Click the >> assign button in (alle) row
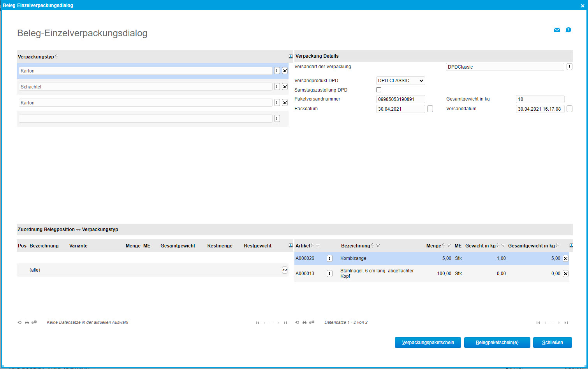Image resolution: width=588 pixels, height=369 pixels. click(285, 270)
